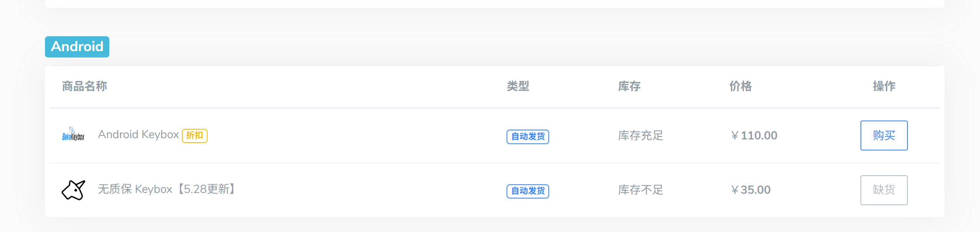Click the ￥35.00 price

coord(750,190)
